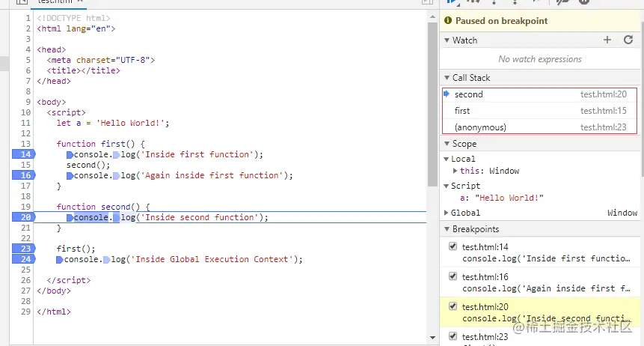Image resolution: width=644 pixels, height=346 pixels.
Task: Click line number 11 in the gutter
Action: point(25,123)
